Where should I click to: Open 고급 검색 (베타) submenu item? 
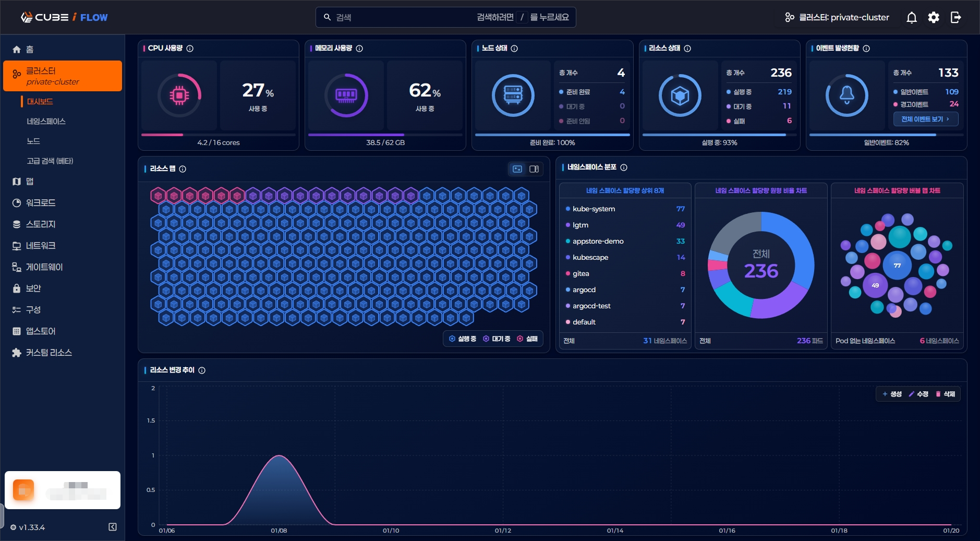coord(50,161)
